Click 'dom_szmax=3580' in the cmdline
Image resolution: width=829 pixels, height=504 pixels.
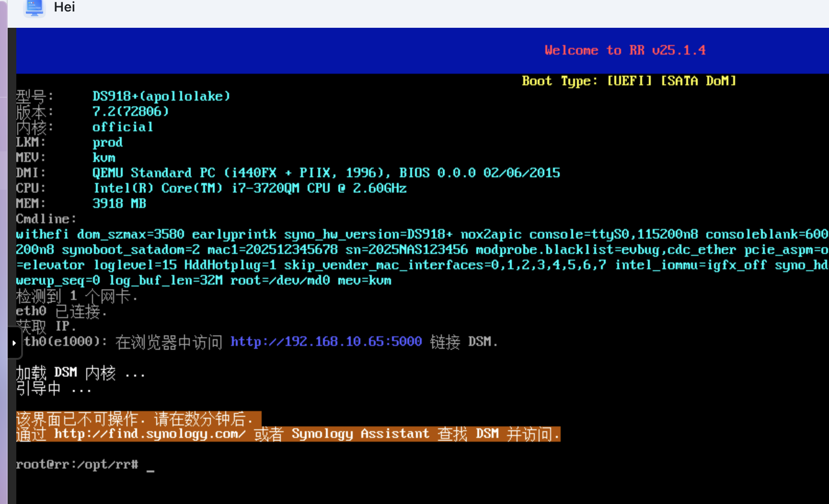pyautogui.click(x=131, y=234)
